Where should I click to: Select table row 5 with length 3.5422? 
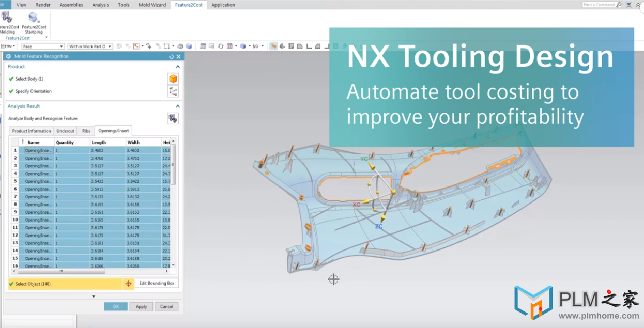(x=91, y=181)
